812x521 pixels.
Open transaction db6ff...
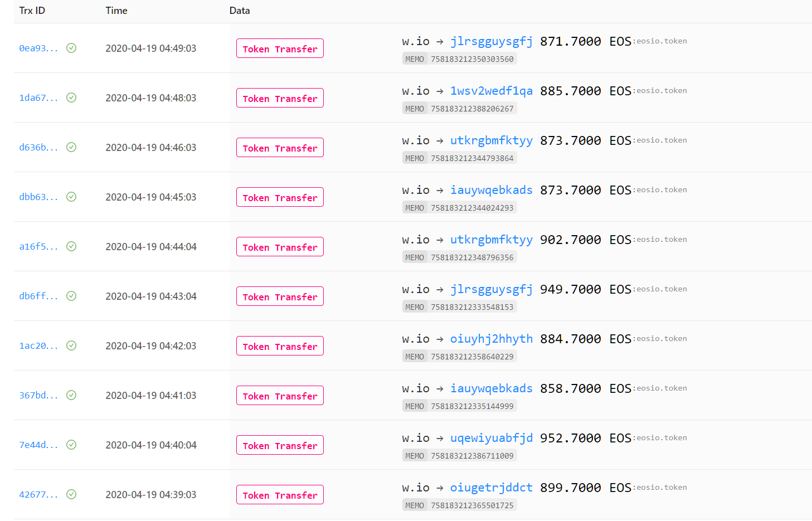point(38,296)
